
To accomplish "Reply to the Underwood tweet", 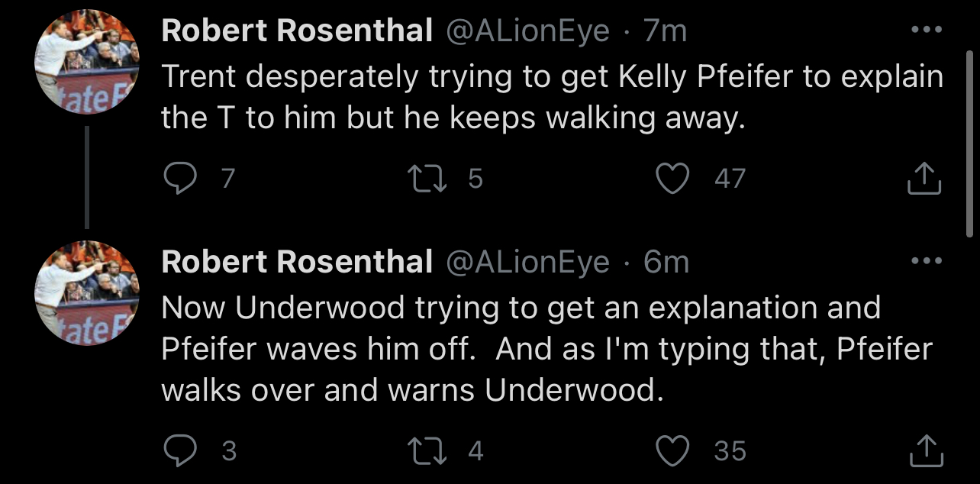I will click(181, 450).
